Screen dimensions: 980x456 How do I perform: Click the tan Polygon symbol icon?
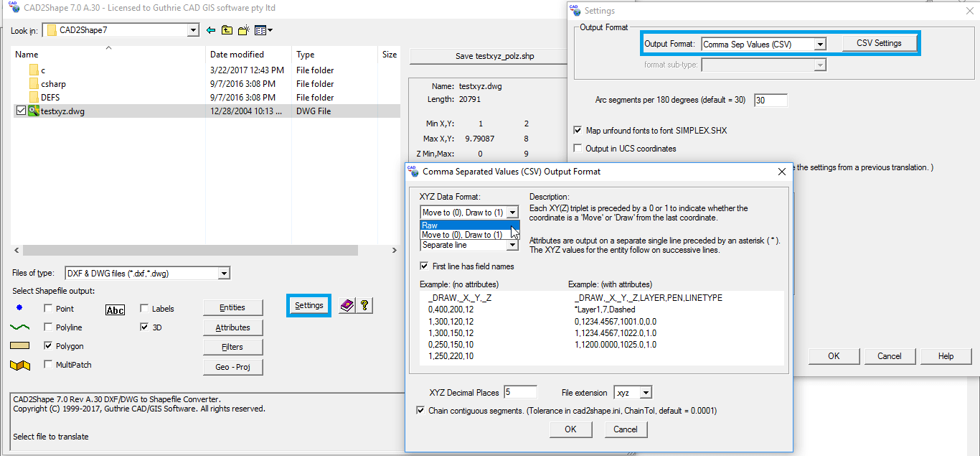pyautogui.click(x=20, y=346)
